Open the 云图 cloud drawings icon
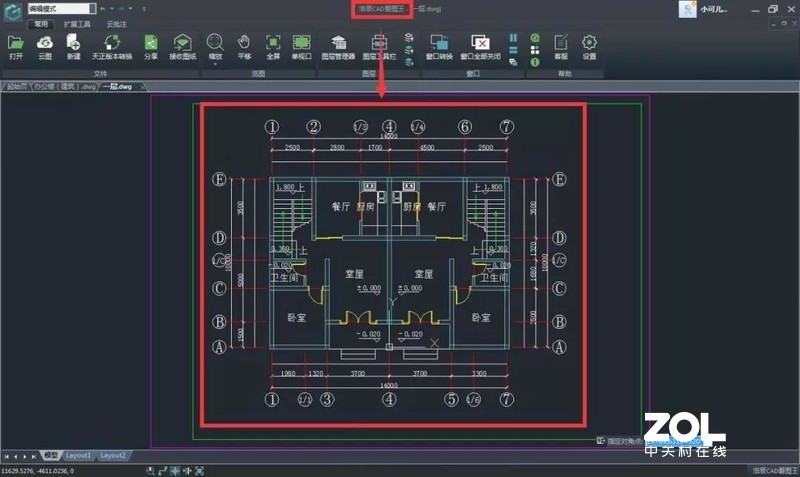Image resolution: width=800 pixels, height=477 pixels. (45, 43)
